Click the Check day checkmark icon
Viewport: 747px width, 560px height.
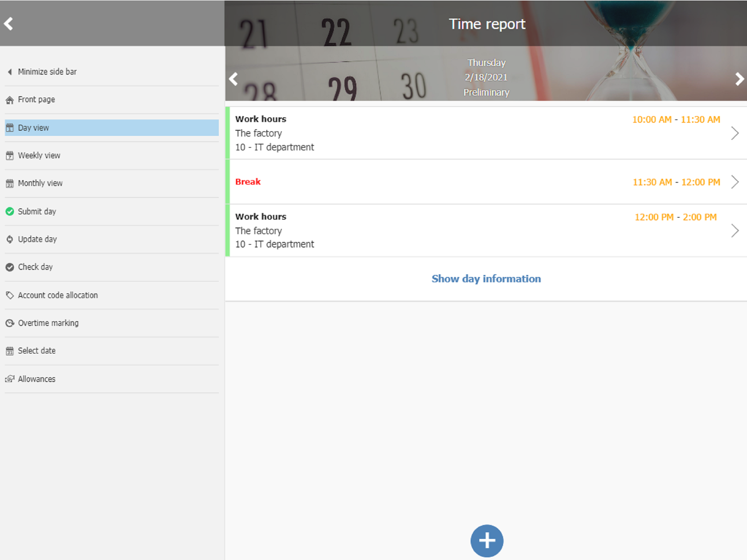10,267
